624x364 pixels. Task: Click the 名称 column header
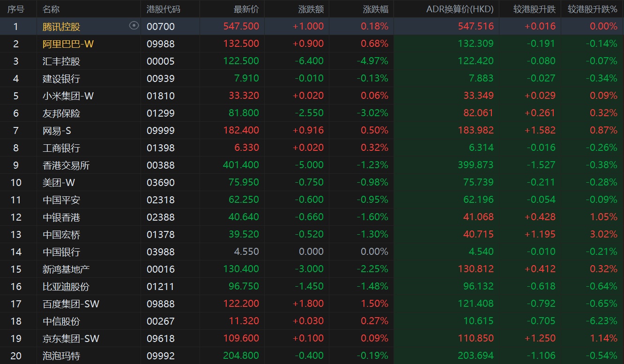(51, 9)
